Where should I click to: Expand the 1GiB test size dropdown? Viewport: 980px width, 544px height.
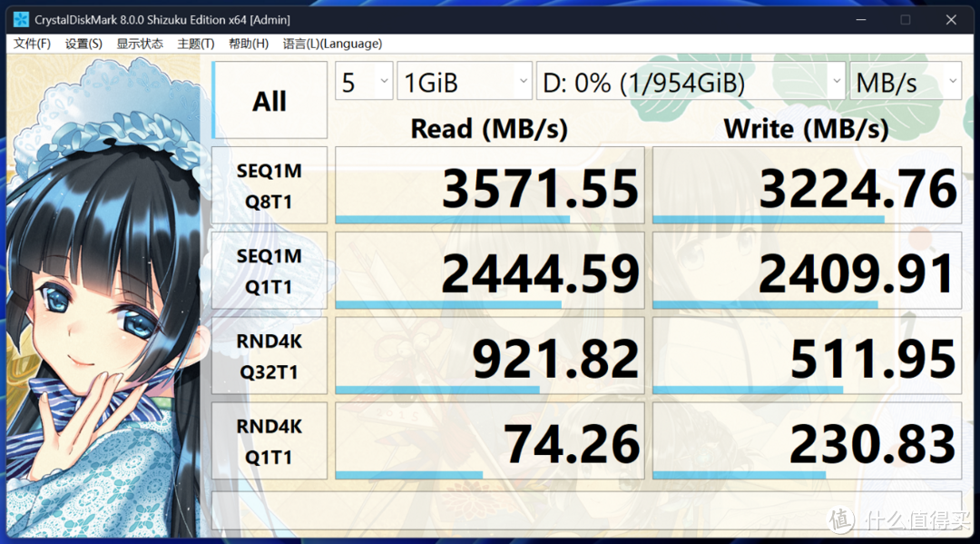click(465, 82)
